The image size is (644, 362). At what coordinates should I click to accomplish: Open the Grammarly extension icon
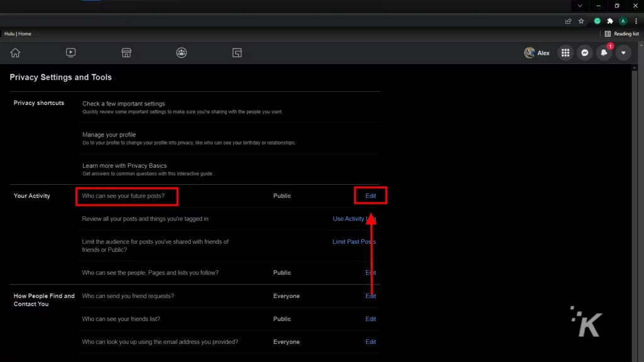(x=597, y=21)
